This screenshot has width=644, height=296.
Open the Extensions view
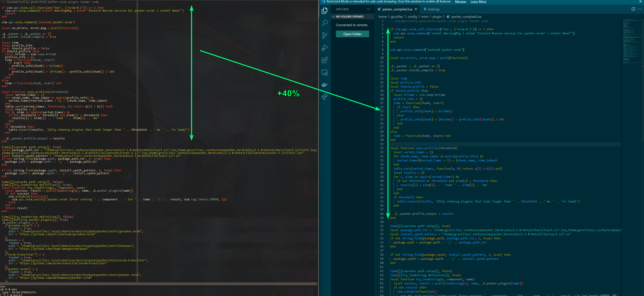tap(324, 60)
